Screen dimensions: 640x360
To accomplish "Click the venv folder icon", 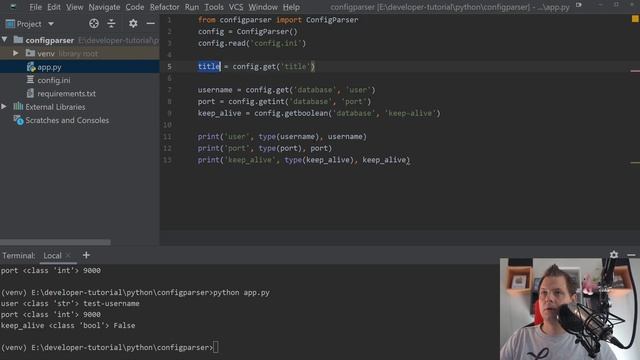I will pos(30,53).
